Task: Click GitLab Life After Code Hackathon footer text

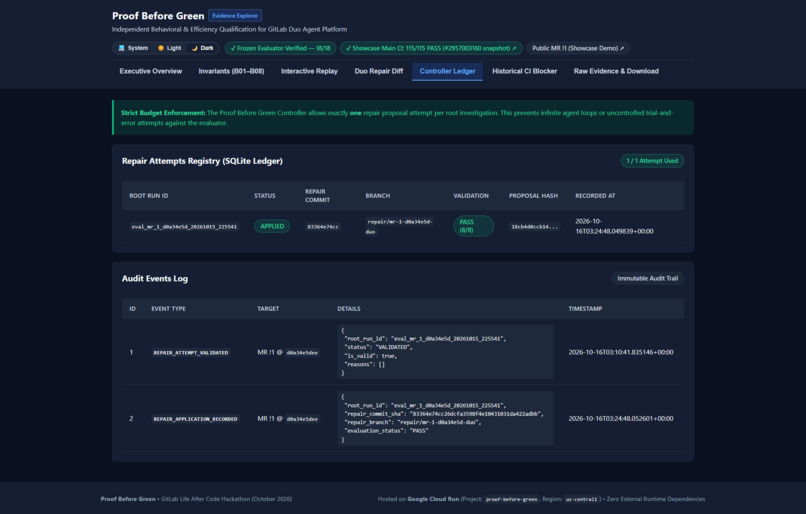Action: point(226,499)
